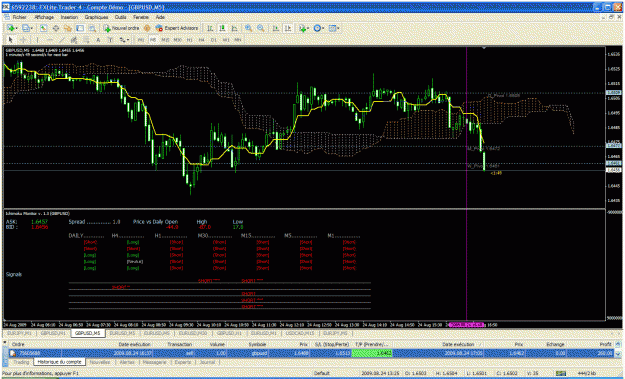Switch chart to Candlesticks mode
Image resolution: width=625 pixels, height=379 pixels.
click(x=222, y=28)
